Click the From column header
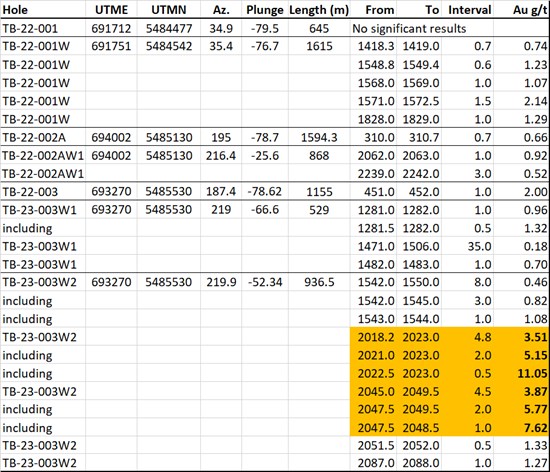 380,10
